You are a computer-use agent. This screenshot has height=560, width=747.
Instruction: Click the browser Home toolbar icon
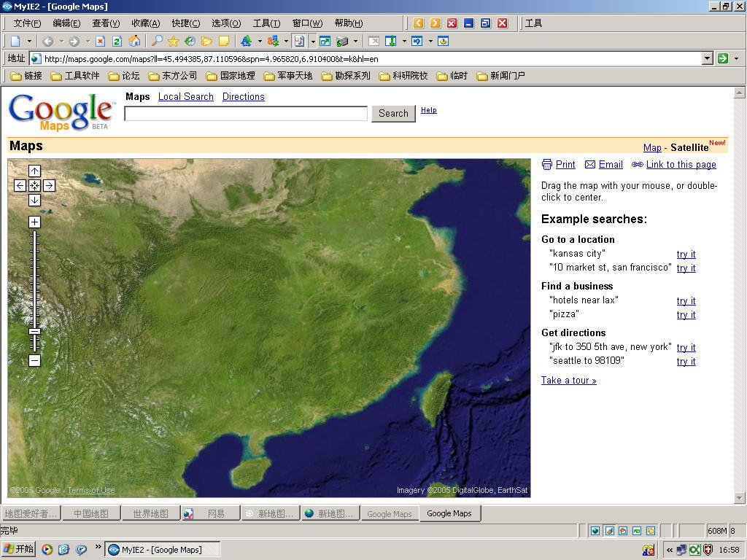(134, 41)
